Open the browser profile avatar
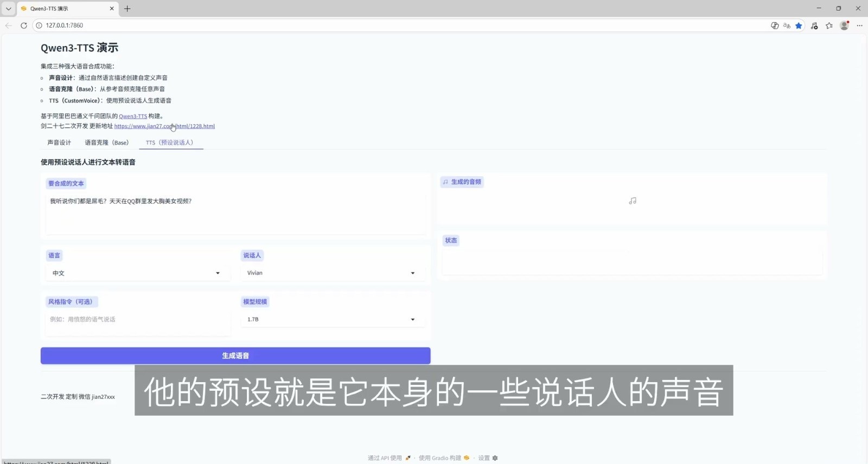This screenshot has width=868, height=464. [844, 25]
